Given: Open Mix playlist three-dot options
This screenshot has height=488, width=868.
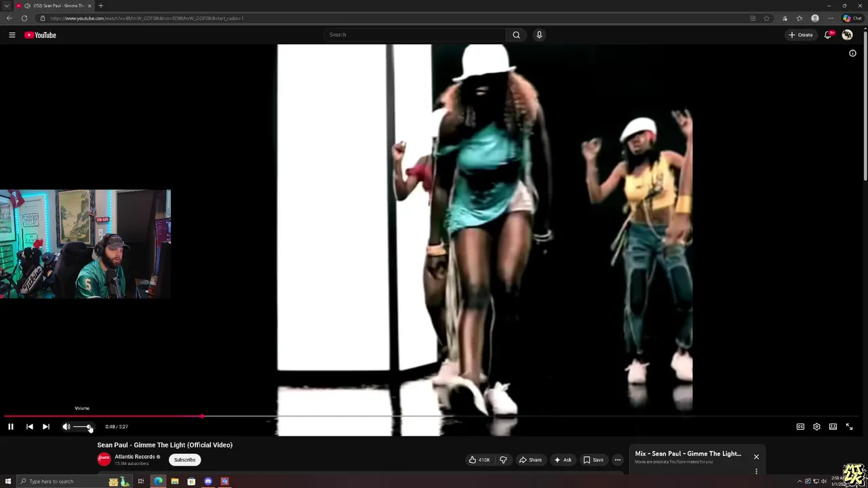Looking at the screenshot, I should pos(756,472).
